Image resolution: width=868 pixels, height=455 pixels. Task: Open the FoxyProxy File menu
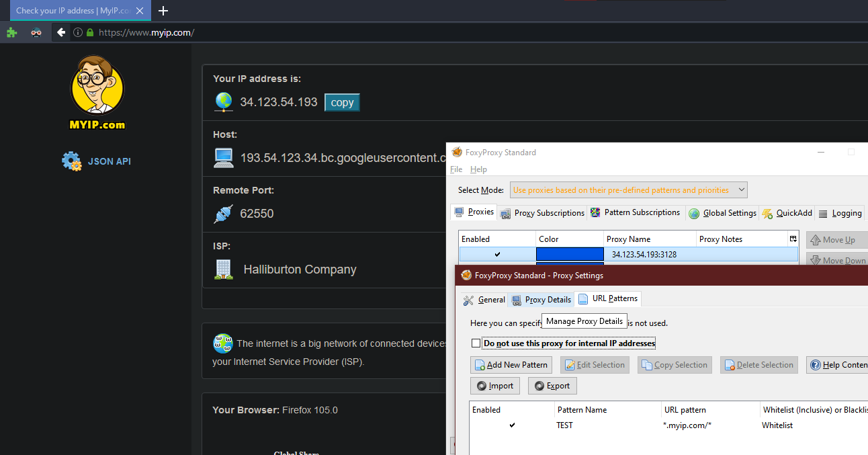tap(456, 169)
